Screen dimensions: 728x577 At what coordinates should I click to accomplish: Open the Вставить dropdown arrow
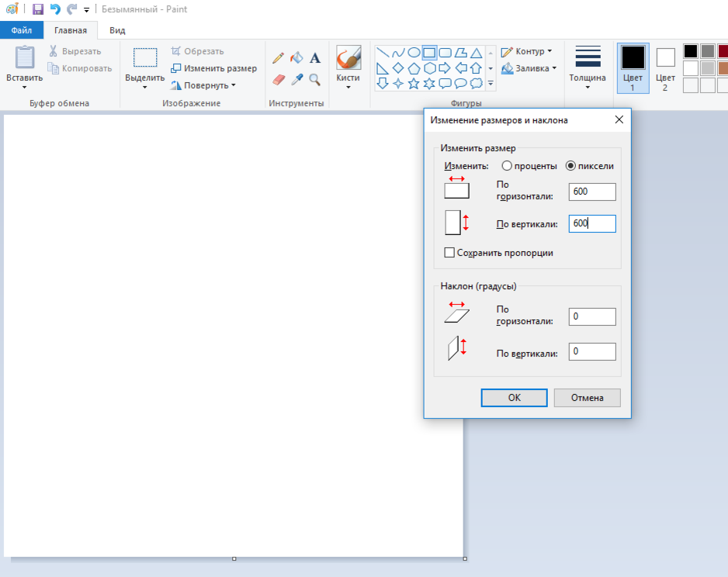coord(25,87)
